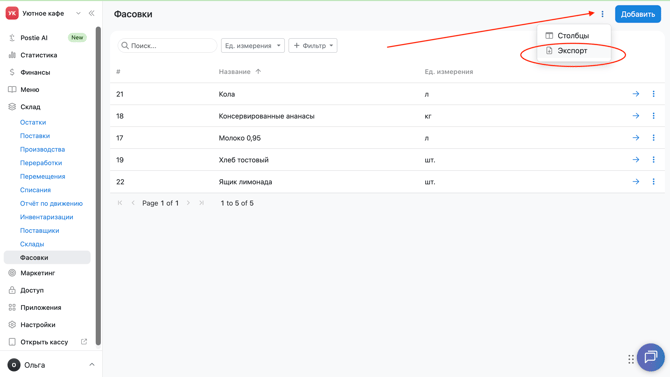Open the Производства link
This screenshot has height=377, width=670.
pos(42,149)
